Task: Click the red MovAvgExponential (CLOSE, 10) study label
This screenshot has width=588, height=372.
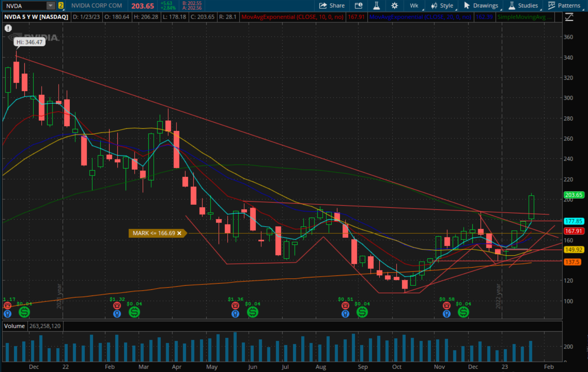Action: [293, 17]
